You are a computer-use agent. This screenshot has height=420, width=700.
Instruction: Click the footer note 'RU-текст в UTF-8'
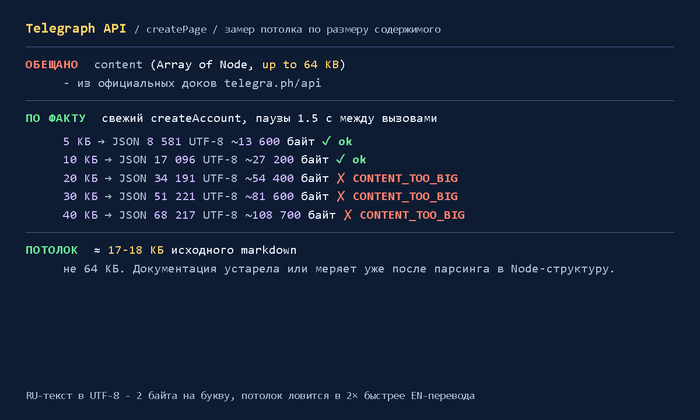coord(73,396)
